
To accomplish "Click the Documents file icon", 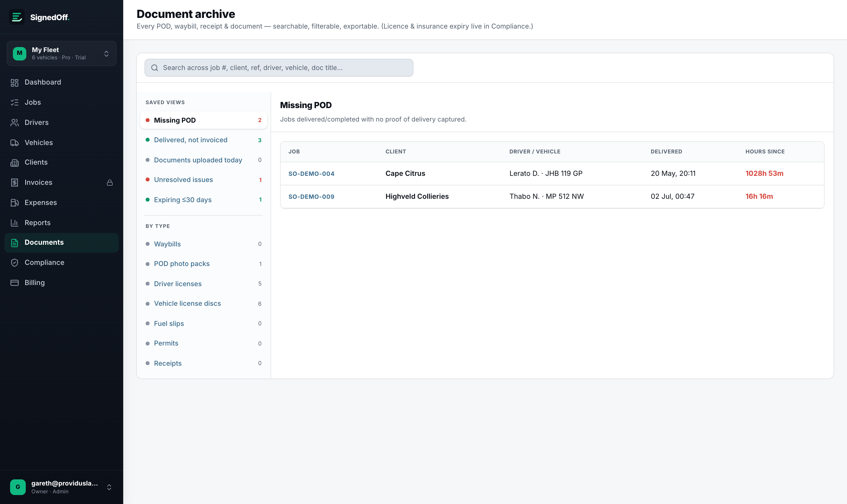I will pos(14,243).
